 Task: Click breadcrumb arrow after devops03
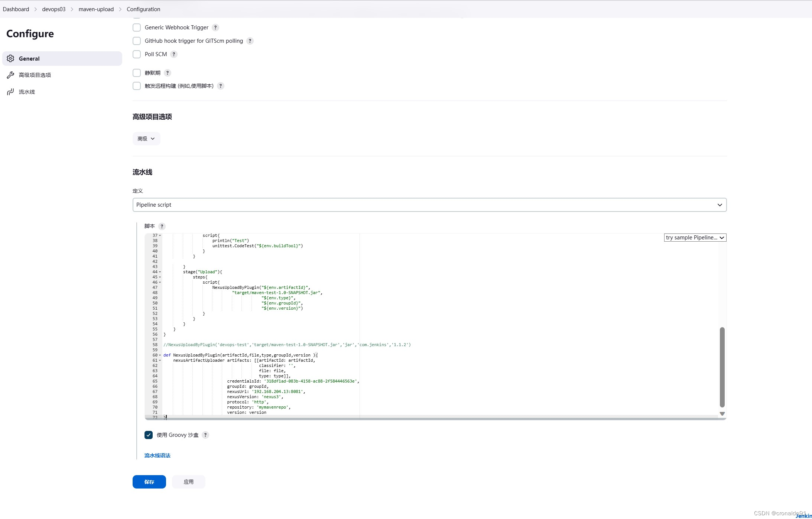72,9
